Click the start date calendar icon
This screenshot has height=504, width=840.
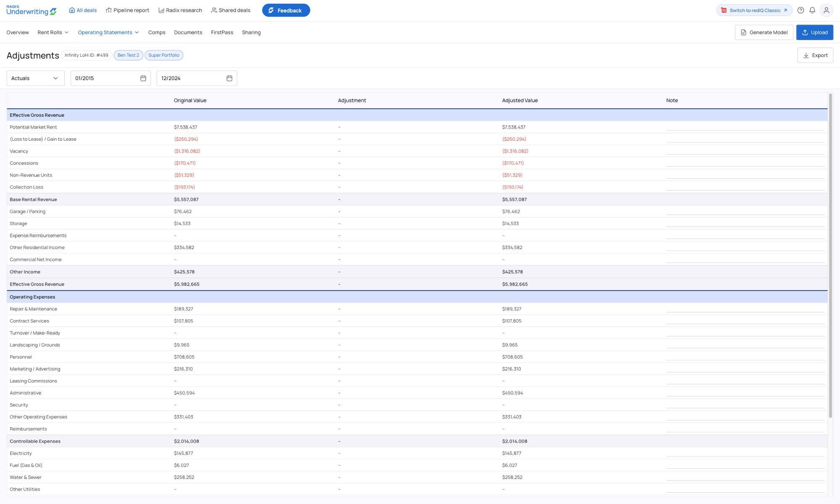pos(143,79)
